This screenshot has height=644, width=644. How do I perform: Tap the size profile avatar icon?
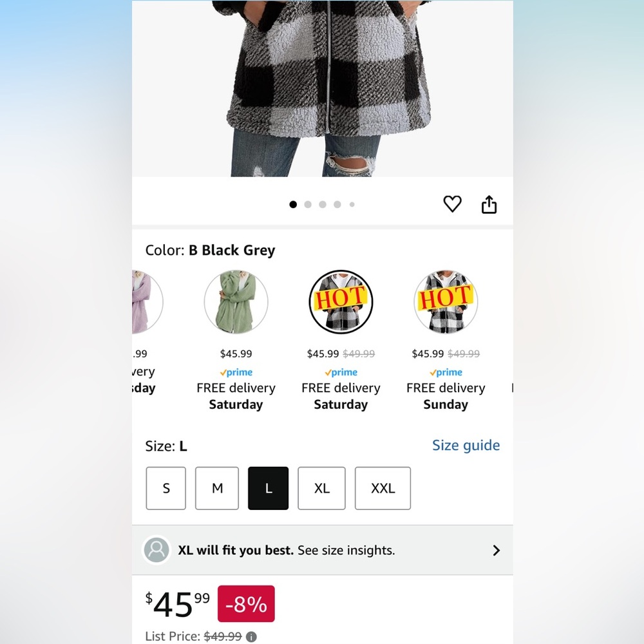156,550
